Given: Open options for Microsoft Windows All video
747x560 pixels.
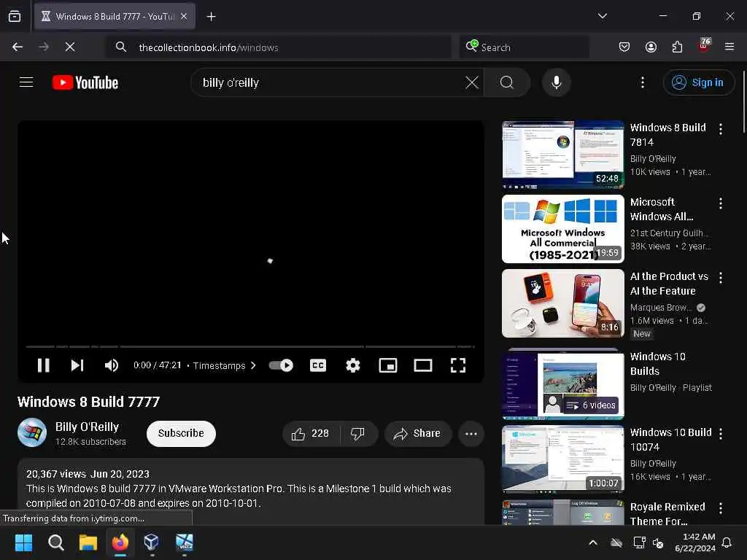Looking at the screenshot, I should [x=720, y=203].
